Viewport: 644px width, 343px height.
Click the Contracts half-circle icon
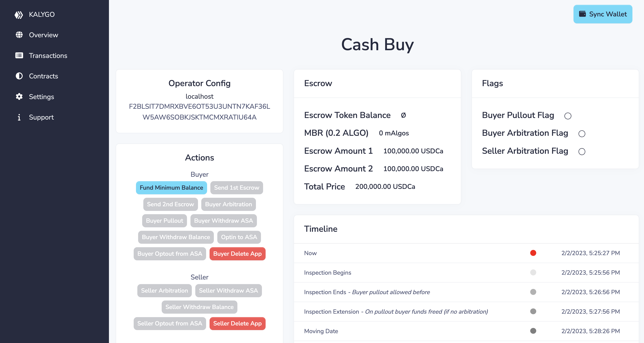click(19, 76)
